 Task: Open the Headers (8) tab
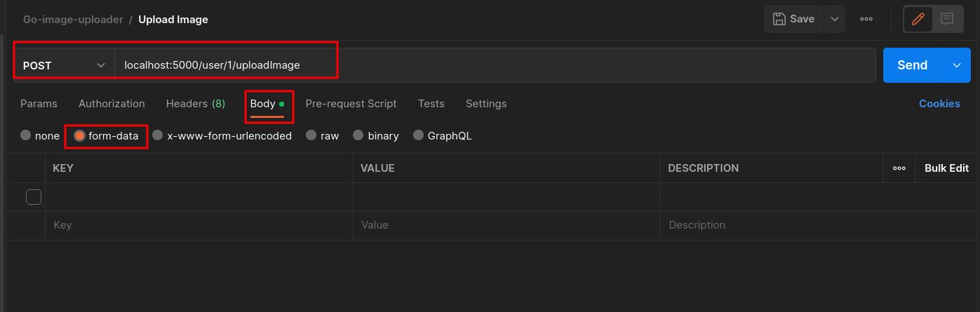[x=195, y=104]
